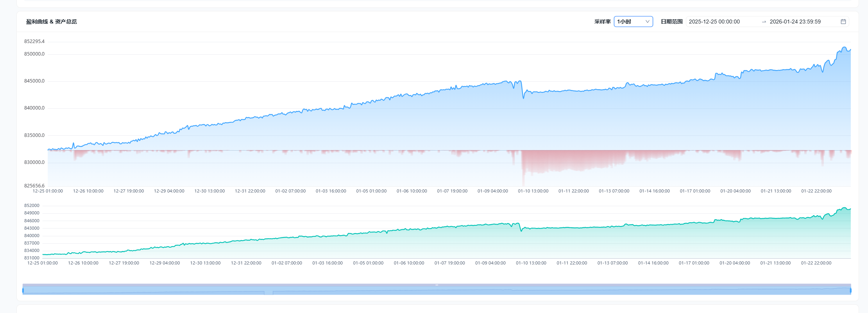Click the 12-25 01:00:00 label under green chart
Screen dimensions: 868x313
(x=43, y=263)
